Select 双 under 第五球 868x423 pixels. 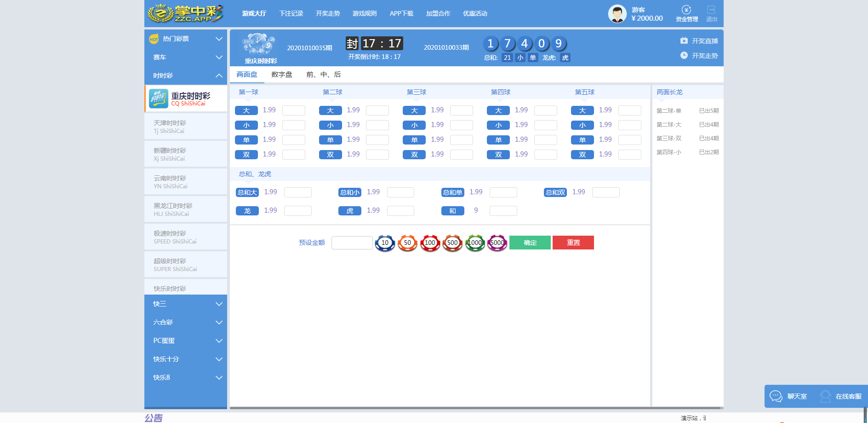click(x=582, y=155)
